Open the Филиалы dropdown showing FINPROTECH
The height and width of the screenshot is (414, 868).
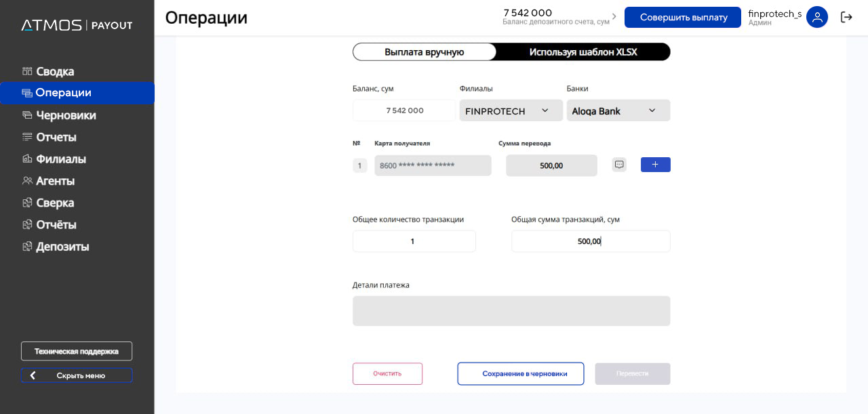(x=510, y=110)
